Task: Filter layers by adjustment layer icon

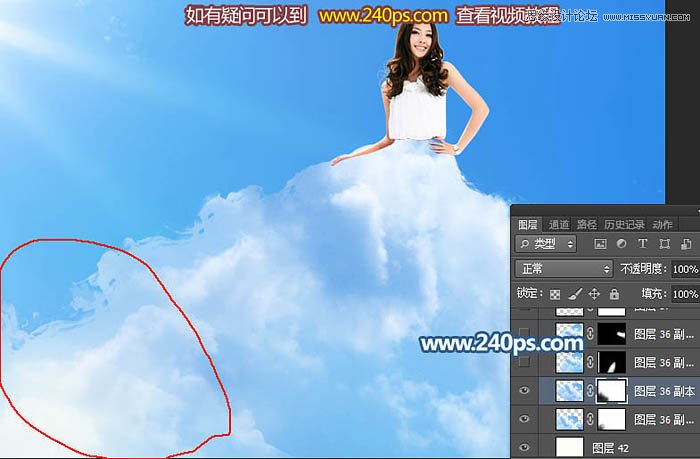Action: [x=621, y=244]
